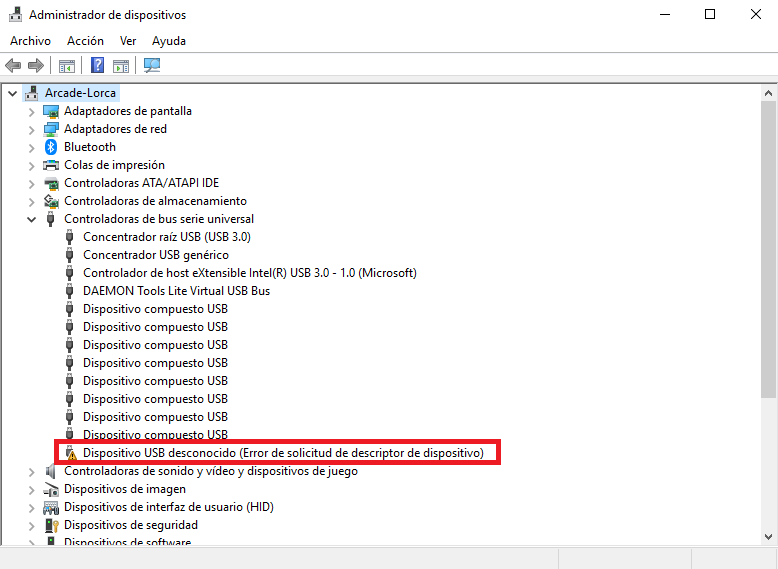Screen dimensions: 778x569
Task: Open the Acción menu
Action: (x=85, y=41)
